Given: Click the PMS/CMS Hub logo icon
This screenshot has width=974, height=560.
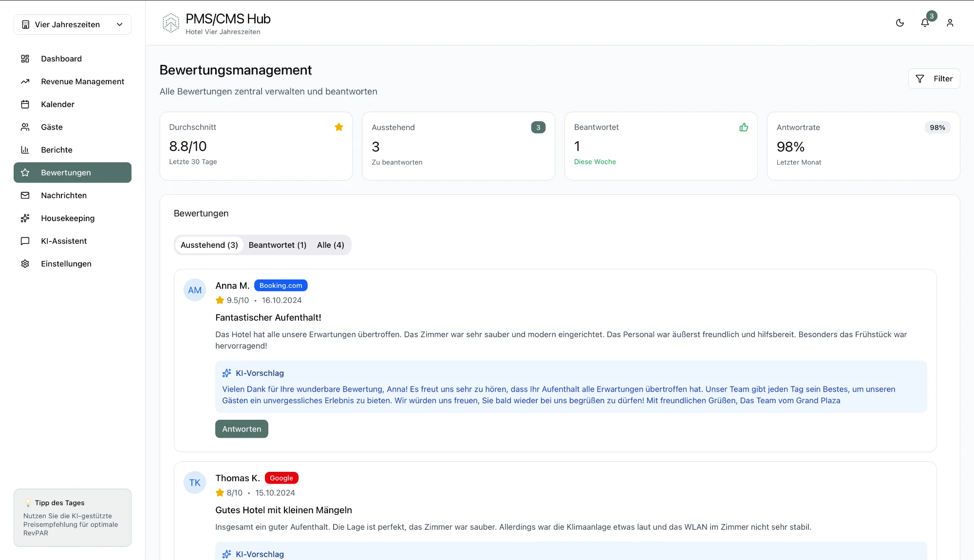Looking at the screenshot, I should pos(170,23).
